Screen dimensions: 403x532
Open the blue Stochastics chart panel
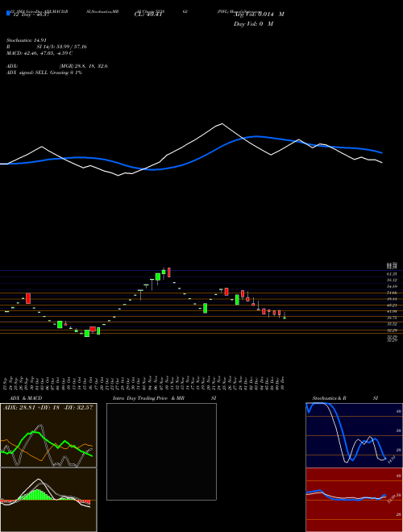pos(354,435)
